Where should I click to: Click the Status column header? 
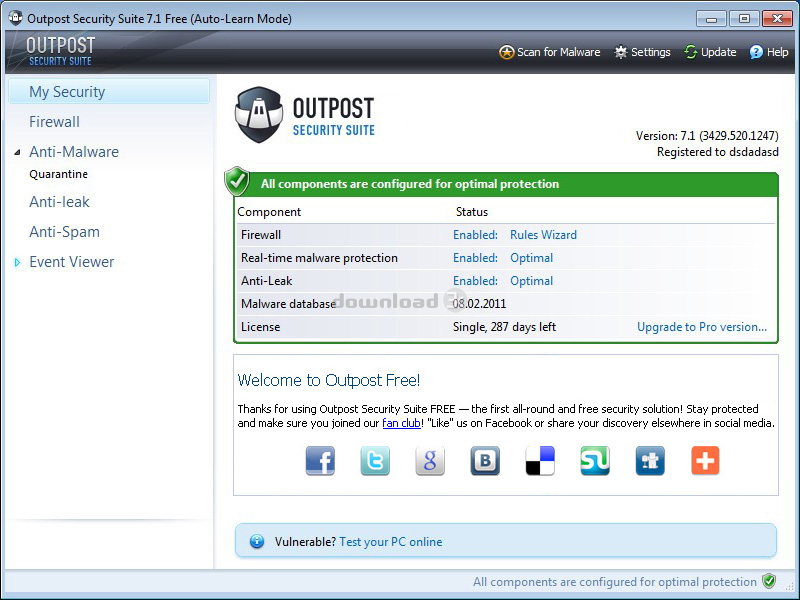(x=472, y=212)
